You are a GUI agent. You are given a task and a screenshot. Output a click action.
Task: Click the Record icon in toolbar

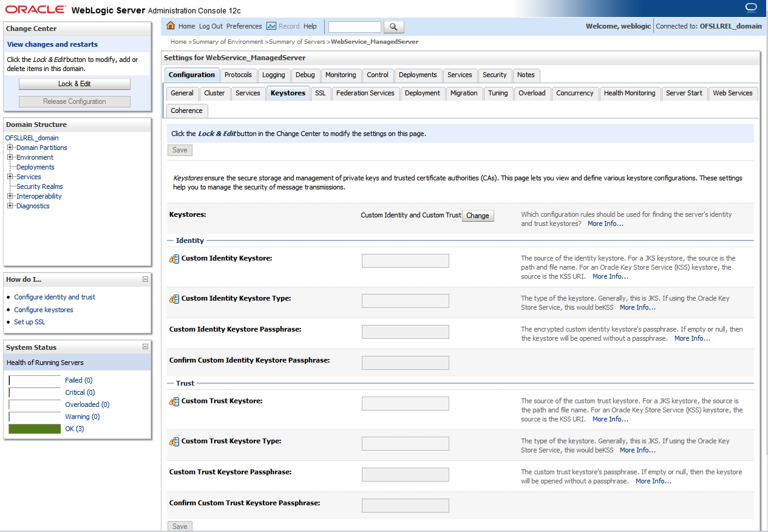(x=271, y=26)
